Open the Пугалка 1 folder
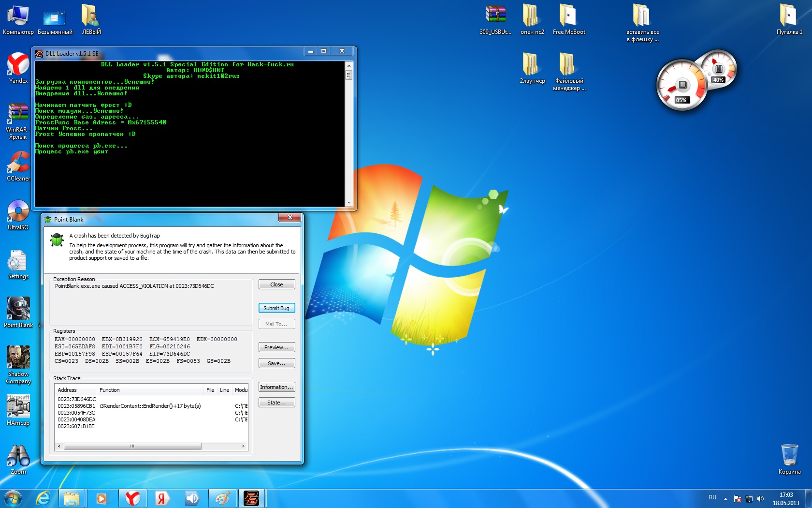Image resolution: width=812 pixels, height=508 pixels. [789, 19]
